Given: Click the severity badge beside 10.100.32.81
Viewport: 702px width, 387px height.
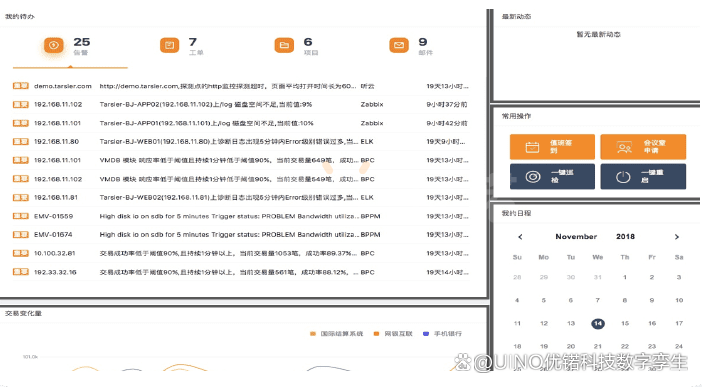Looking at the screenshot, I should tap(21, 253).
